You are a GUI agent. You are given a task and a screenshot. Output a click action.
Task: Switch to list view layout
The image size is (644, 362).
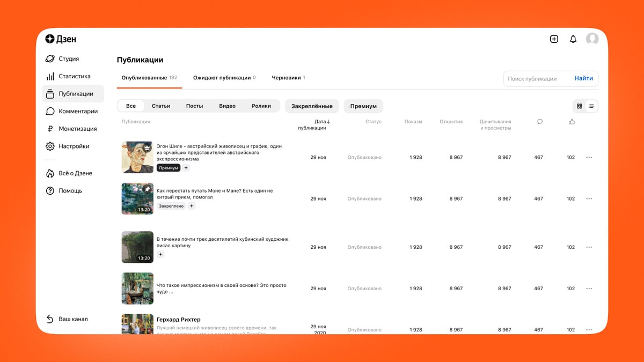tap(591, 106)
